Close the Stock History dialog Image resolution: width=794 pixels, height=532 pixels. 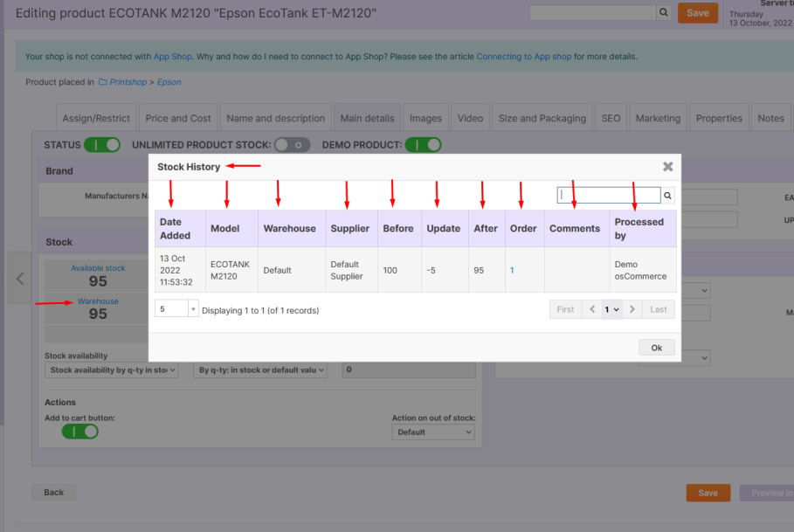pos(667,167)
